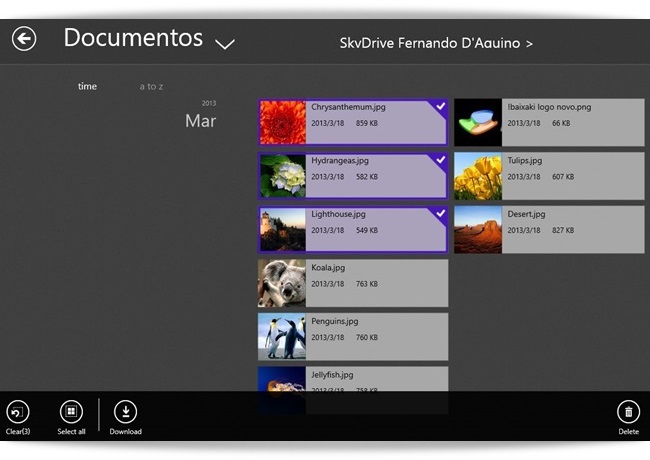Click the 2013 year label above Mar

point(209,103)
